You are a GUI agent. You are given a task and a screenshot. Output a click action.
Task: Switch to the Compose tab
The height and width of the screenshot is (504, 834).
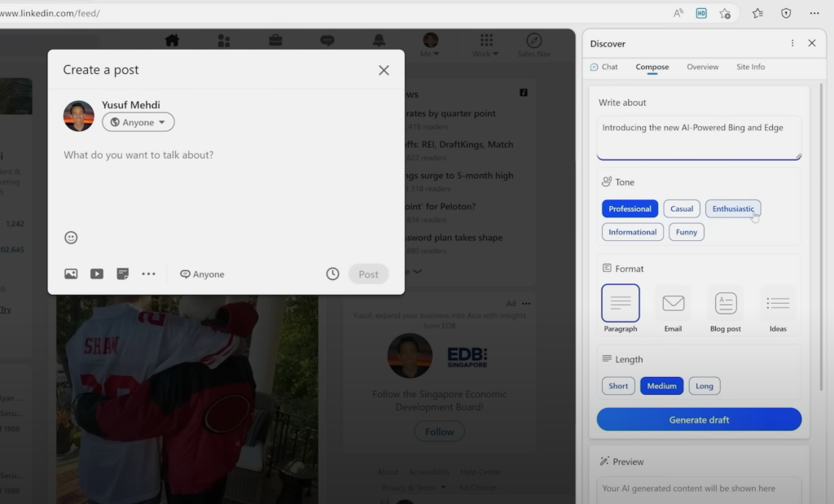coord(652,67)
